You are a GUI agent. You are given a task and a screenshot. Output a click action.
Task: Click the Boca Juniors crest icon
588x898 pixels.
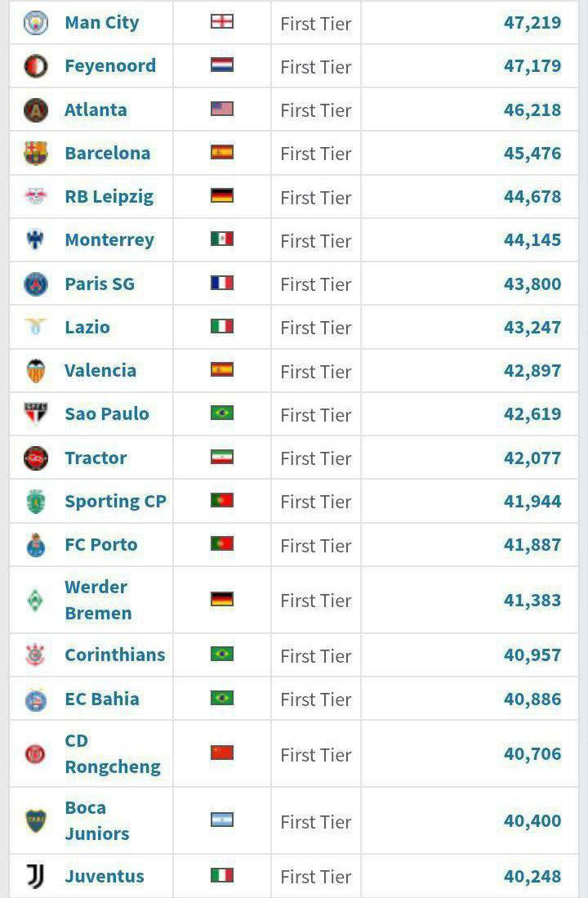(x=35, y=820)
